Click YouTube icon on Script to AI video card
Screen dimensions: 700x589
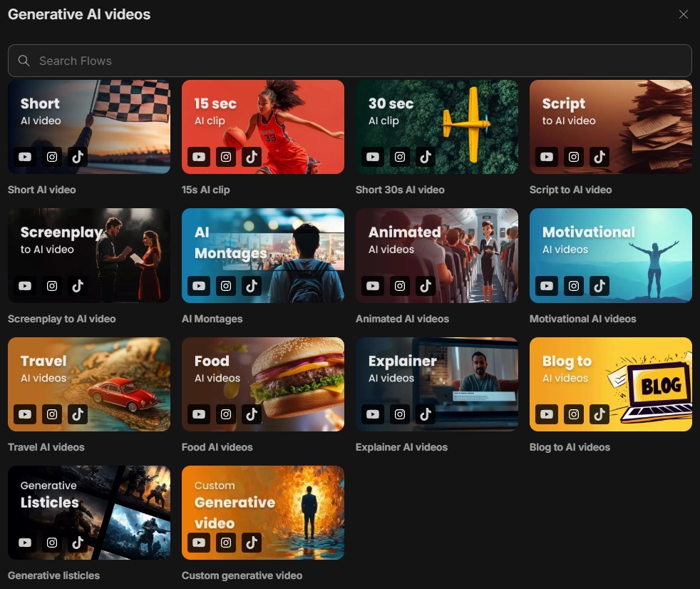(547, 157)
